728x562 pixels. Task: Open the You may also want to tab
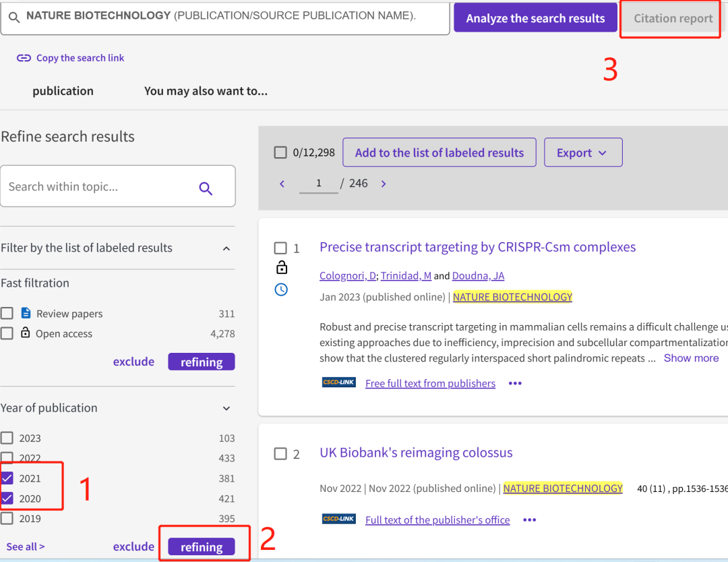click(206, 91)
